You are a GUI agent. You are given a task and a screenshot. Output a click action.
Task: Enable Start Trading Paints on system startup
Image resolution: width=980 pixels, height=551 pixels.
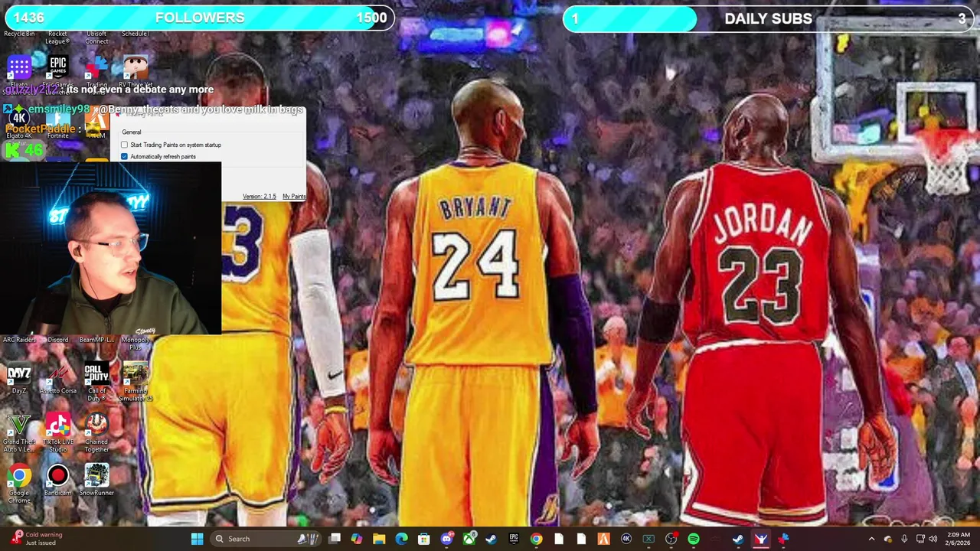[124, 145]
